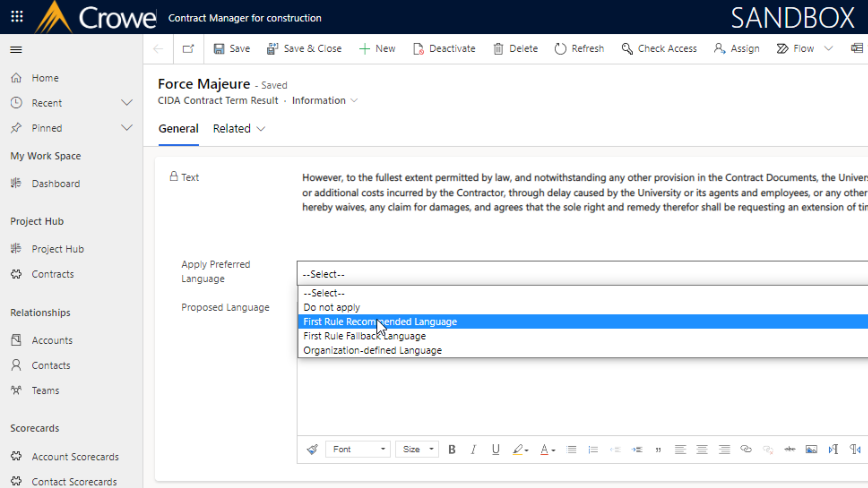The height and width of the screenshot is (488, 868).
Task: Insert a hyperlink
Action: [746, 449]
